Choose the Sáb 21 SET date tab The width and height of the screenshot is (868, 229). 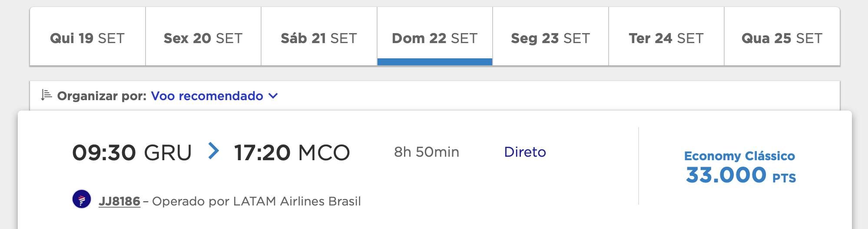[319, 37]
